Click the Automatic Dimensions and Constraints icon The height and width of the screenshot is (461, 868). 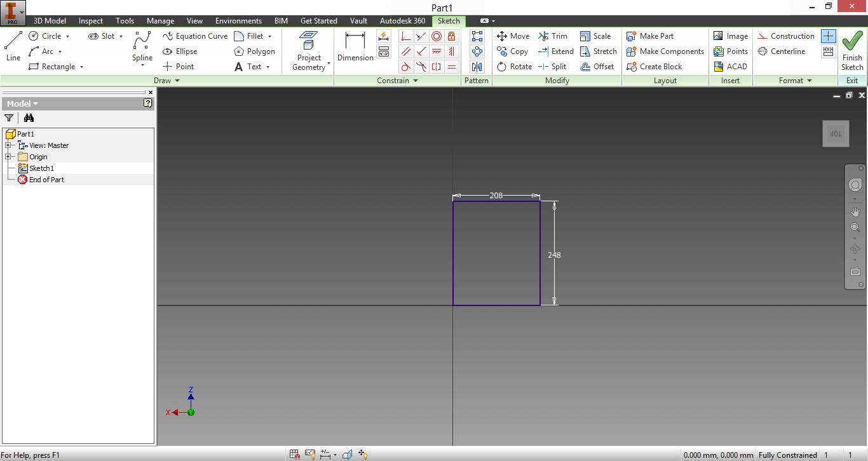384,36
